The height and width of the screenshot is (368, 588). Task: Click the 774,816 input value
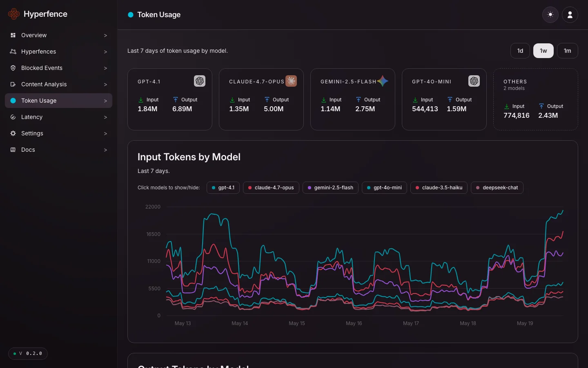click(x=517, y=116)
